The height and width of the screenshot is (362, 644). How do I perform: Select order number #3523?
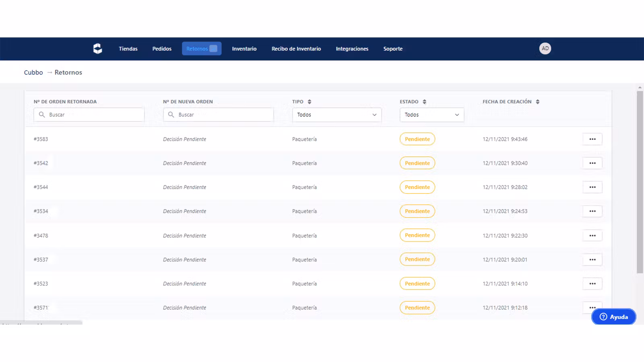coord(41,284)
